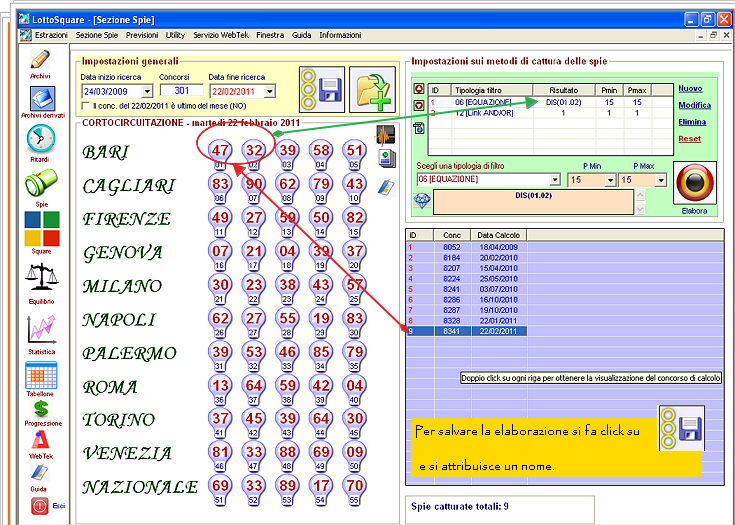Viewport: 735px width, 525px height.
Task: Click the Elimina link
Action: tap(692, 122)
